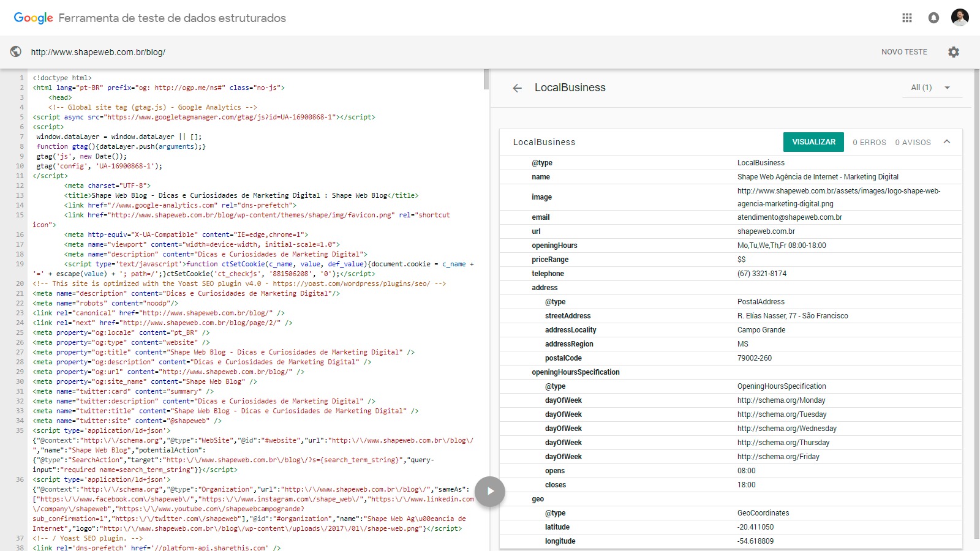Click the globe icon beside the URL
The width and height of the screenshot is (980, 551).
pos(16,52)
